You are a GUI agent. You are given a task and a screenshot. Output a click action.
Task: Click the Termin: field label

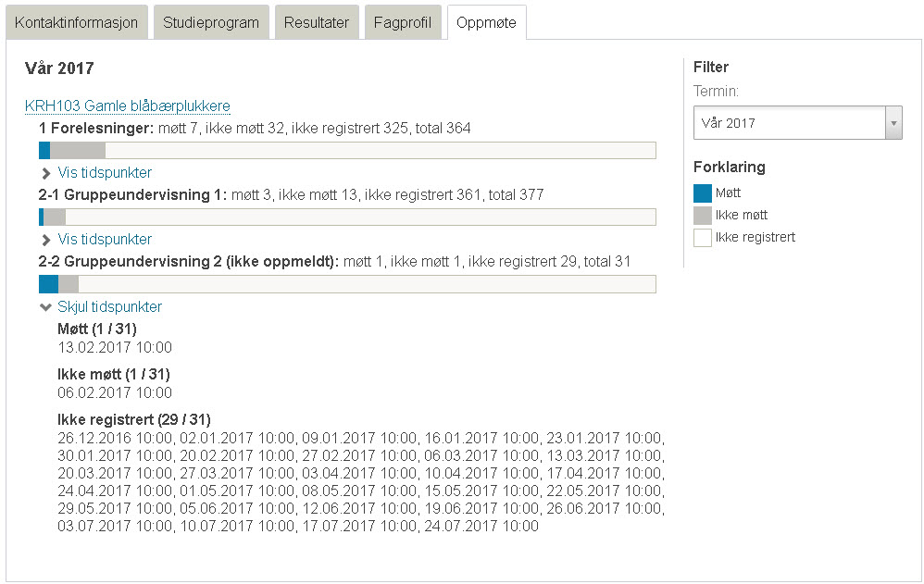click(x=716, y=92)
